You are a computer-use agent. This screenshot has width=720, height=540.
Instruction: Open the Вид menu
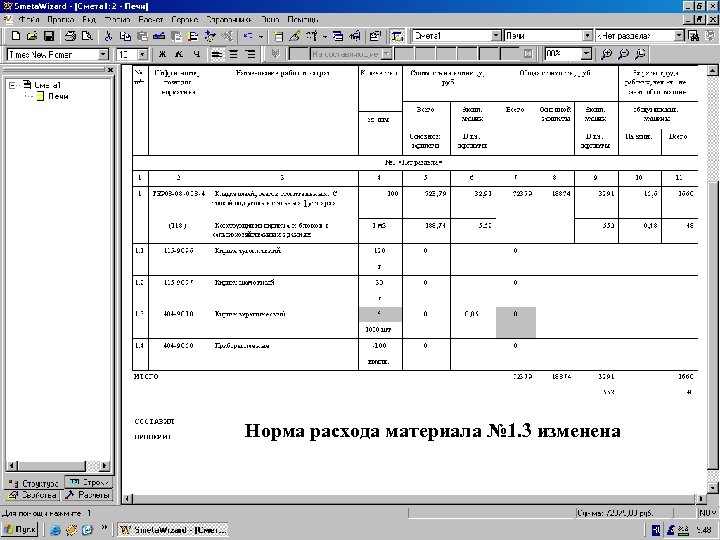[x=89, y=20]
